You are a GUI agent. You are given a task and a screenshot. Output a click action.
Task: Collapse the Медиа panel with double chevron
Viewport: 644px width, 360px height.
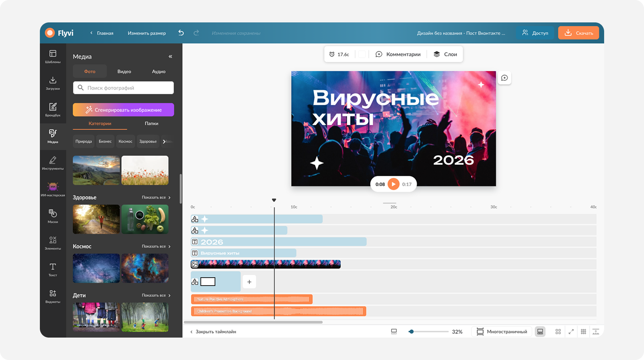[x=170, y=57]
